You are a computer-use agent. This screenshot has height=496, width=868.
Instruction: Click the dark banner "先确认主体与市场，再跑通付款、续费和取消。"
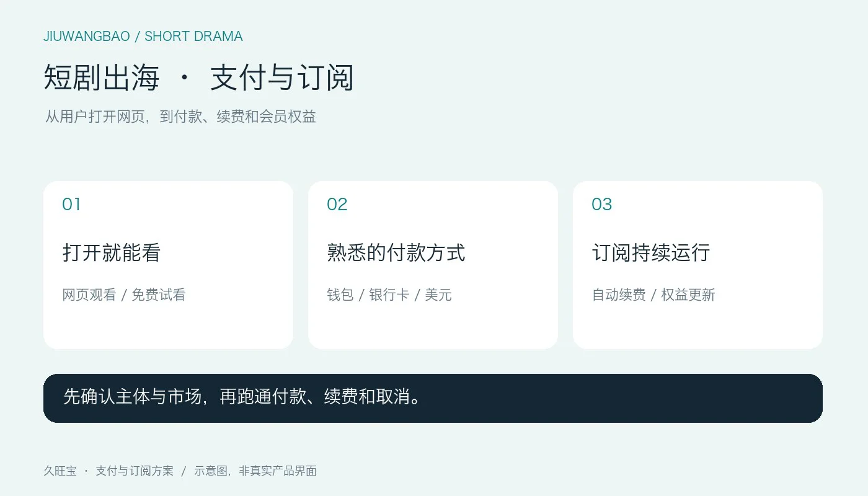point(433,398)
